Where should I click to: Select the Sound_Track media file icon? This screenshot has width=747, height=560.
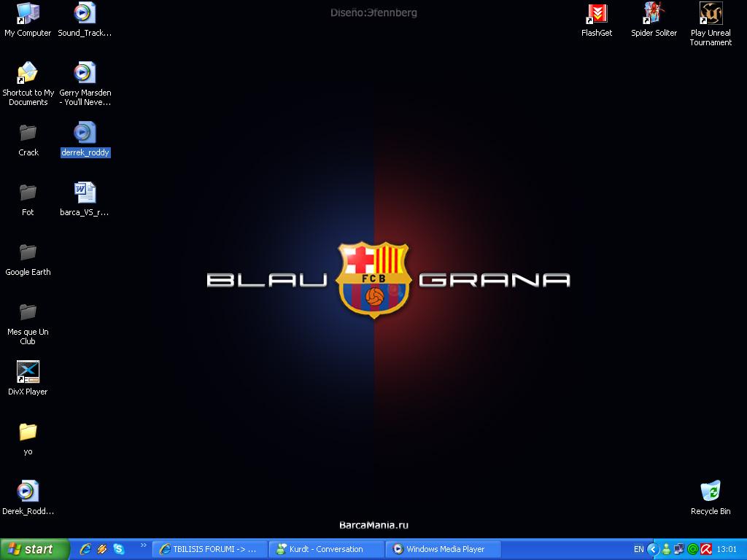(85, 19)
